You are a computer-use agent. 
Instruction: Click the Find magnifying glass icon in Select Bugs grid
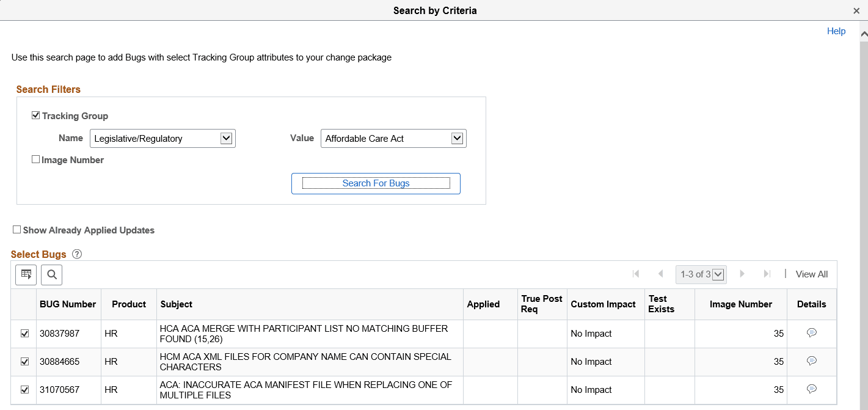pyautogui.click(x=51, y=274)
